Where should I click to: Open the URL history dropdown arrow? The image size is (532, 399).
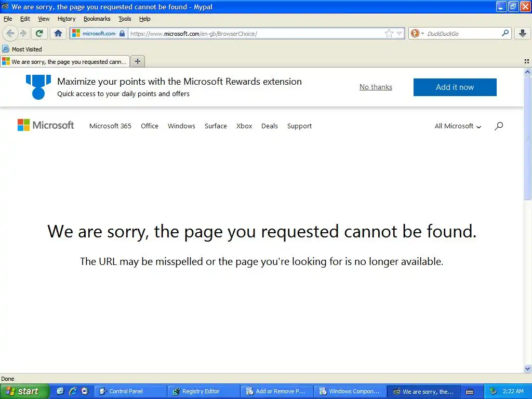click(400, 33)
